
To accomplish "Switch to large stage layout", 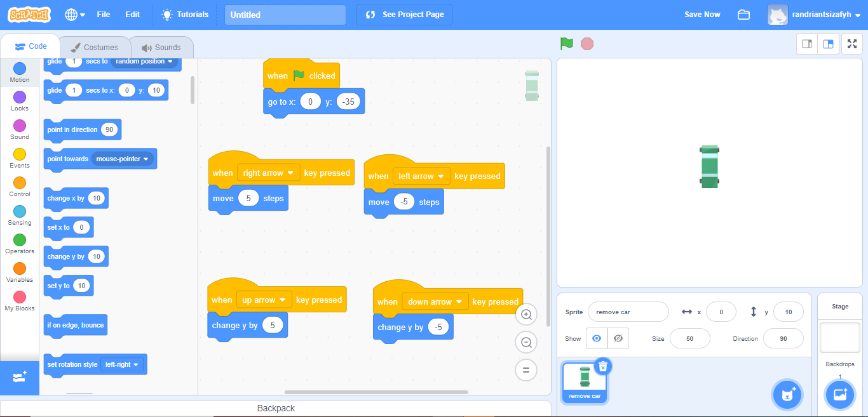I will 828,44.
